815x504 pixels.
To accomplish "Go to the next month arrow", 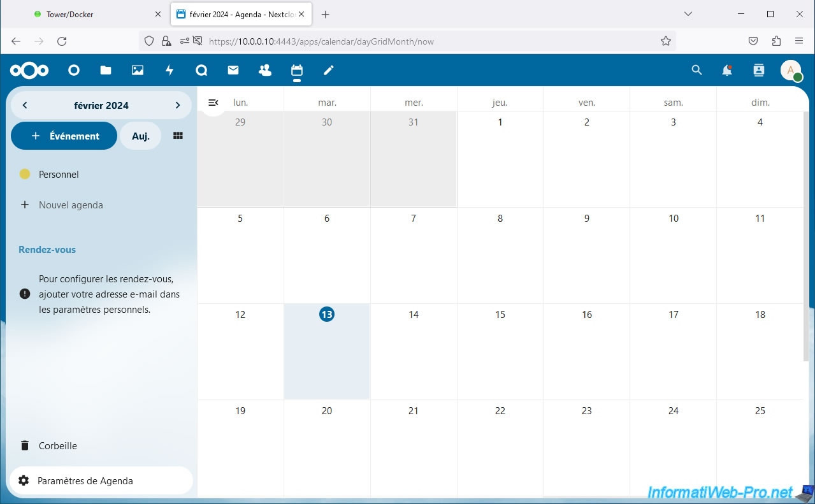I will pos(178,105).
